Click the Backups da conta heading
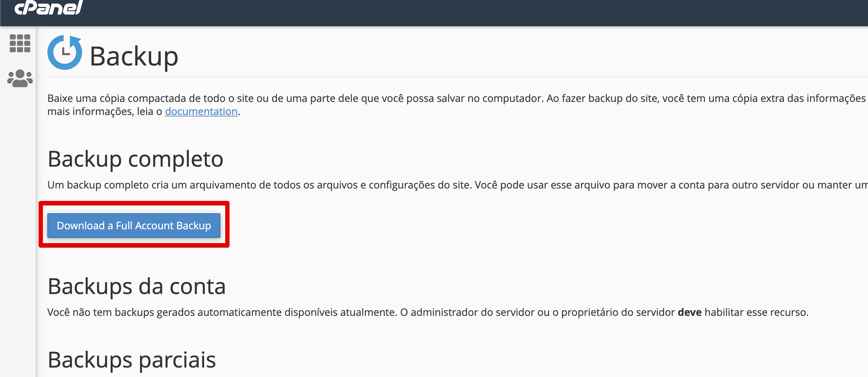The image size is (868, 377). coord(137,286)
